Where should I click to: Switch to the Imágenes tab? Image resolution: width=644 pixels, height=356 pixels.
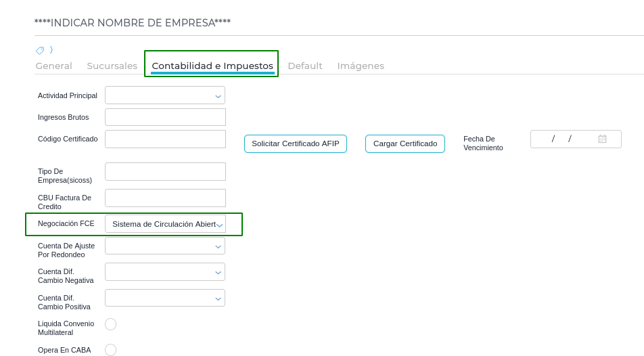pos(361,66)
